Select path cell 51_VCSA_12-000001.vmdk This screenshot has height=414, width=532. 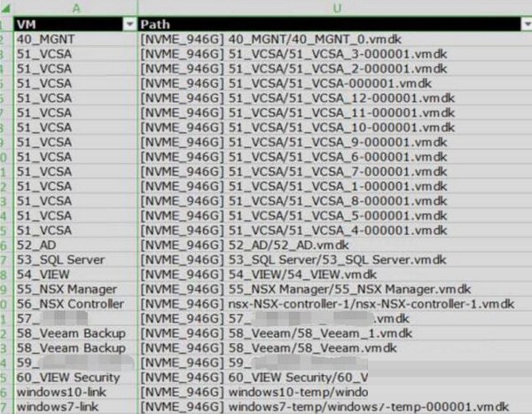point(335,98)
